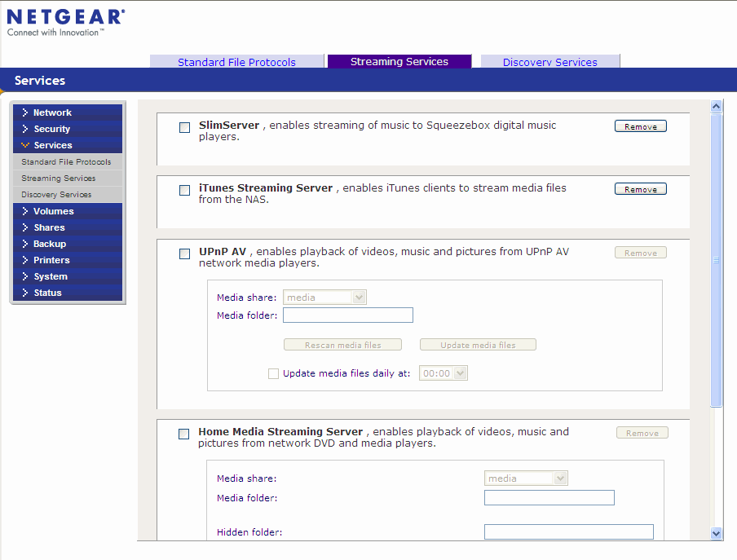Open the Volumes sidebar section
737x560 pixels.
pyautogui.click(x=68, y=211)
